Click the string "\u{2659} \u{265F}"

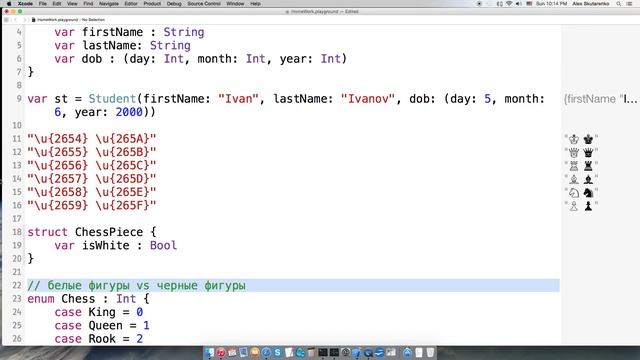point(92,205)
